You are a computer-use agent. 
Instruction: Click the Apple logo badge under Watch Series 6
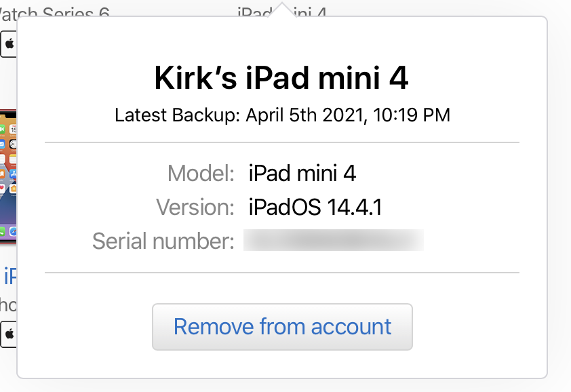[x=8, y=44]
